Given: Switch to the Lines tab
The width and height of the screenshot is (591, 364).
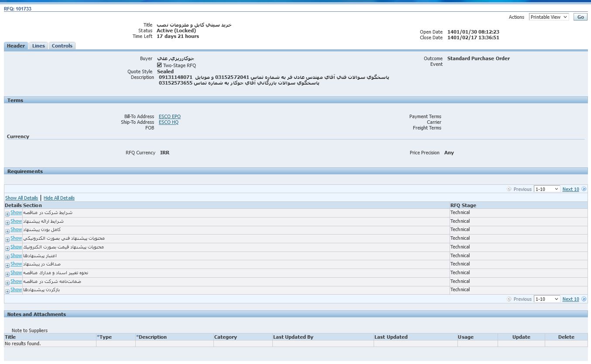Looking at the screenshot, I should (x=38, y=46).
